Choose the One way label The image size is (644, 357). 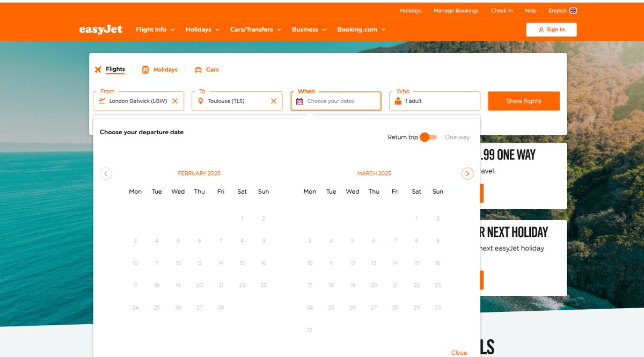coord(457,137)
